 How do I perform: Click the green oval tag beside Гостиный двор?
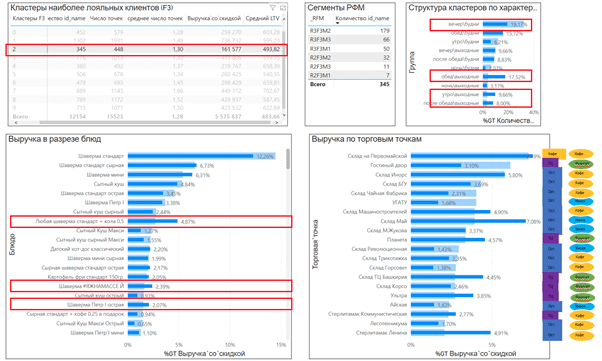tap(581, 164)
